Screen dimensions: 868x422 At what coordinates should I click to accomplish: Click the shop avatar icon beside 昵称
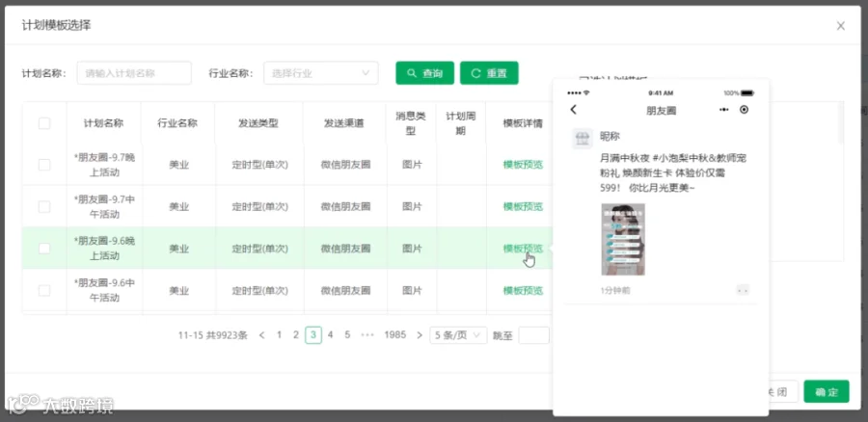[582, 139]
